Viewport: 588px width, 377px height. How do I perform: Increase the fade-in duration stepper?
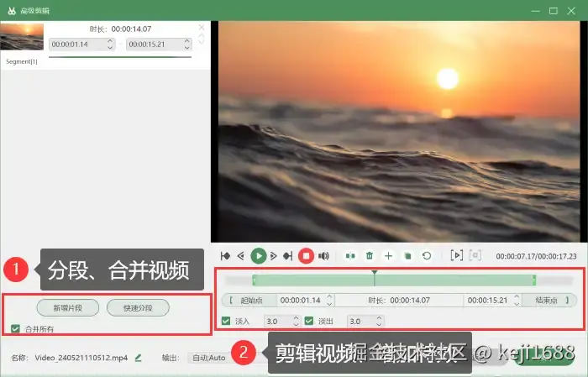pyautogui.click(x=296, y=317)
